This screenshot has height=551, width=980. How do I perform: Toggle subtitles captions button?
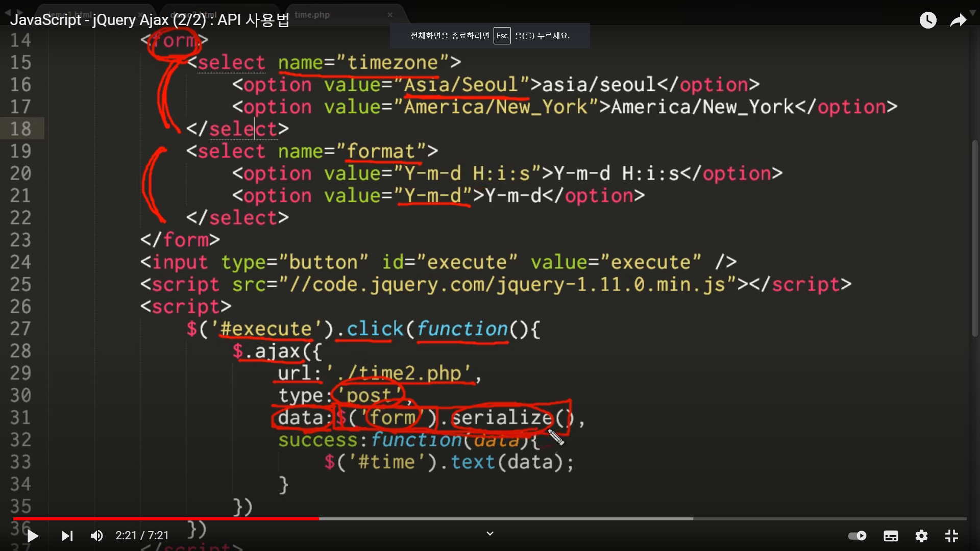[x=891, y=536]
